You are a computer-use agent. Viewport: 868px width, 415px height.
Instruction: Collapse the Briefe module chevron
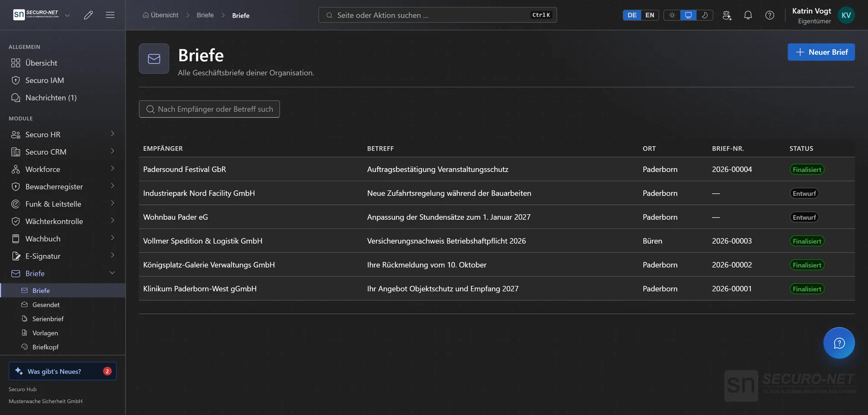point(112,273)
